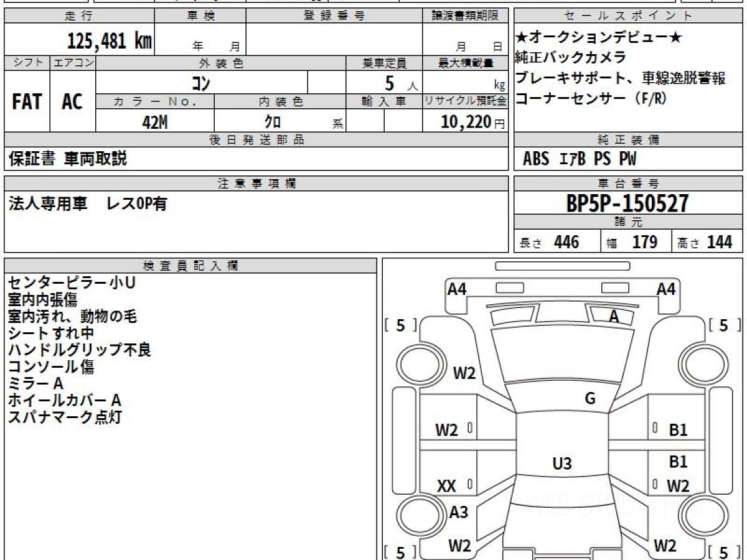Select the 保証書 車両取説 entry
Screen dimensions: 747x560
[x=67, y=159]
